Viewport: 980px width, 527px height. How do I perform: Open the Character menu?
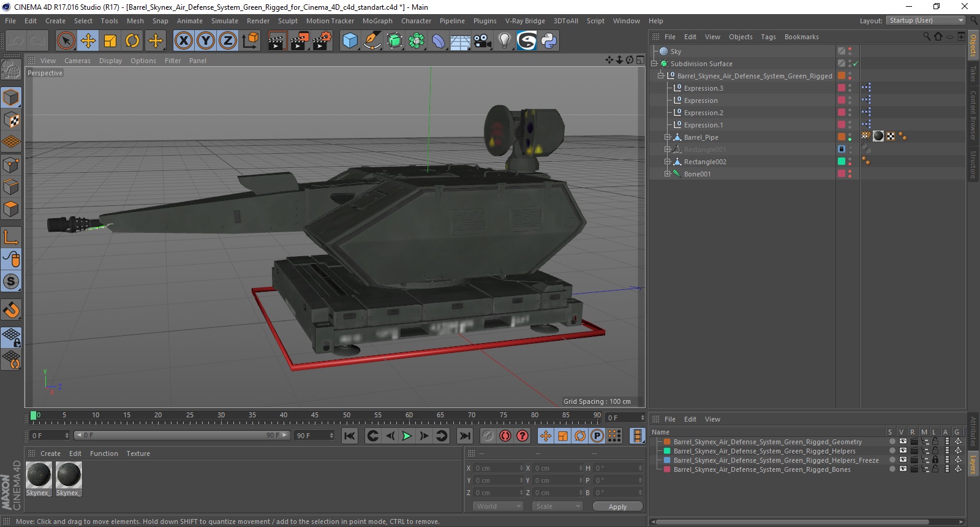point(416,21)
